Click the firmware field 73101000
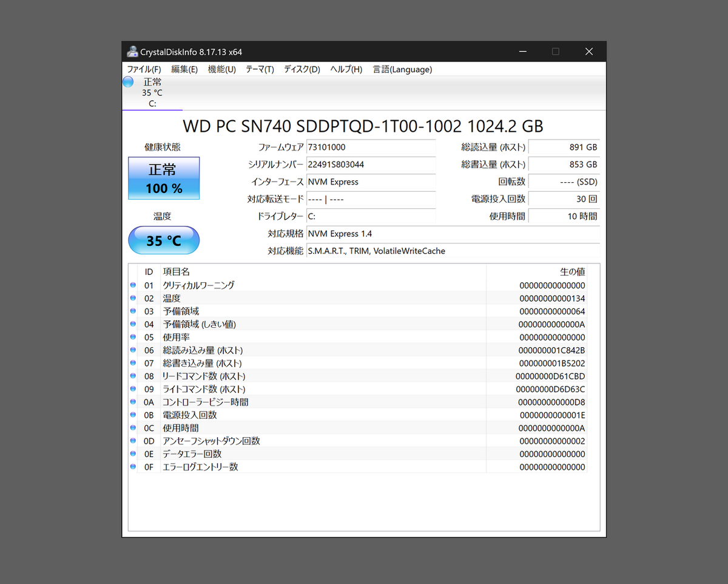The height and width of the screenshot is (584, 728). pyautogui.click(x=371, y=148)
